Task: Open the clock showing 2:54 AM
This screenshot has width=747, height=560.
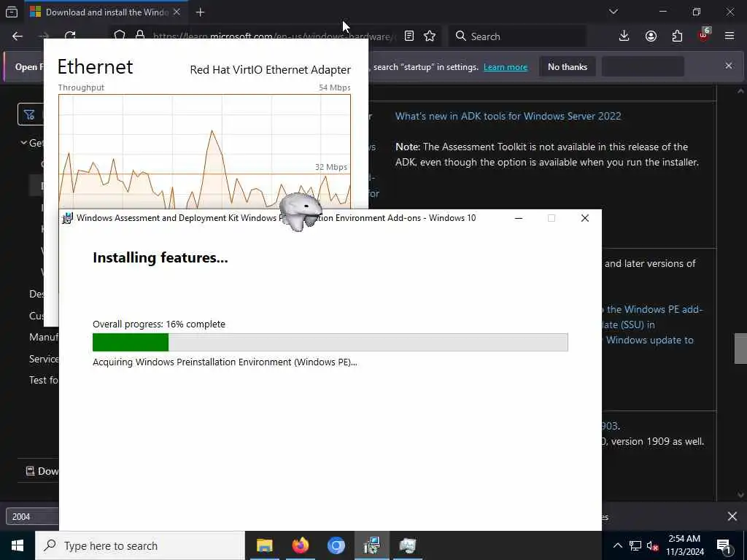Action: click(x=684, y=545)
